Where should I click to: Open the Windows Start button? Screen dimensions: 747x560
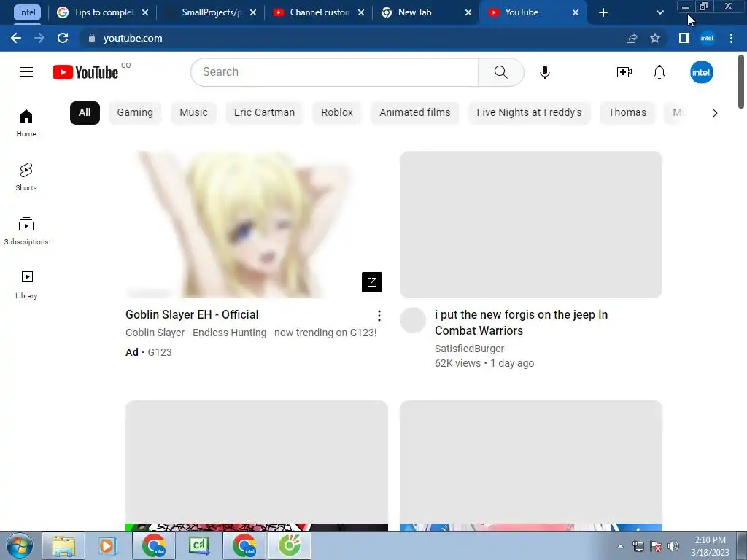click(x=20, y=545)
